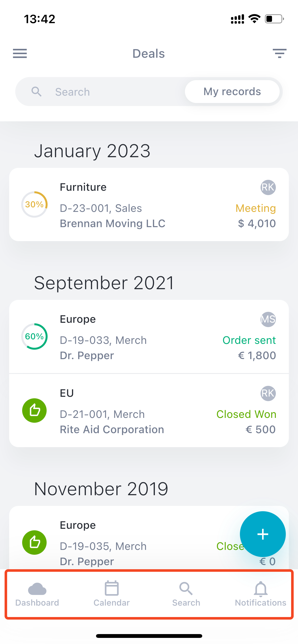
Task: Tap the thumbs-up icon on EU deal
Action: (x=34, y=410)
